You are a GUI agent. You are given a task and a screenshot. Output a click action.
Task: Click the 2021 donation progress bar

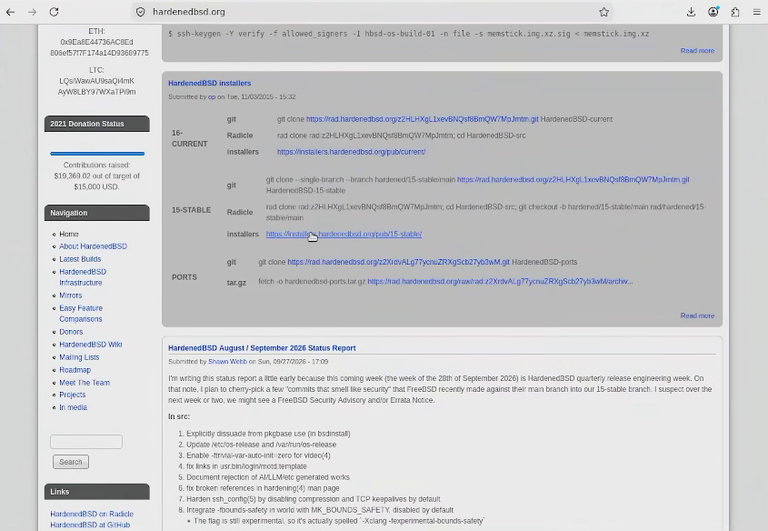[x=97, y=153]
